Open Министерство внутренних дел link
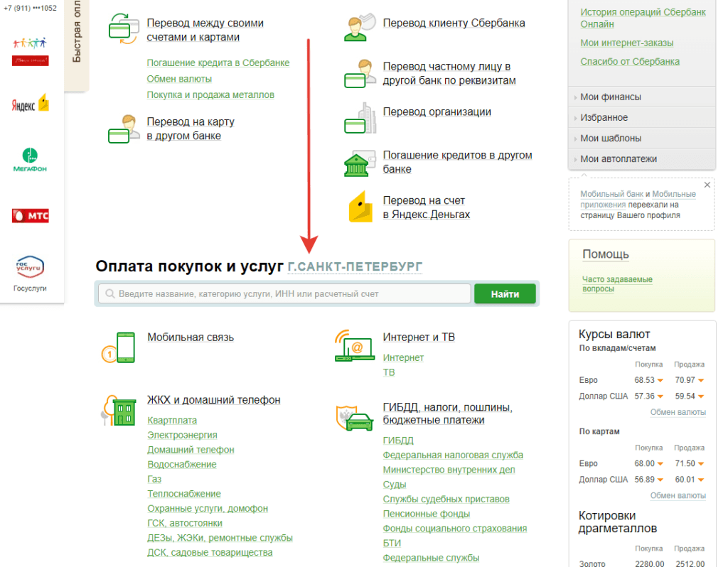 coord(449,470)
